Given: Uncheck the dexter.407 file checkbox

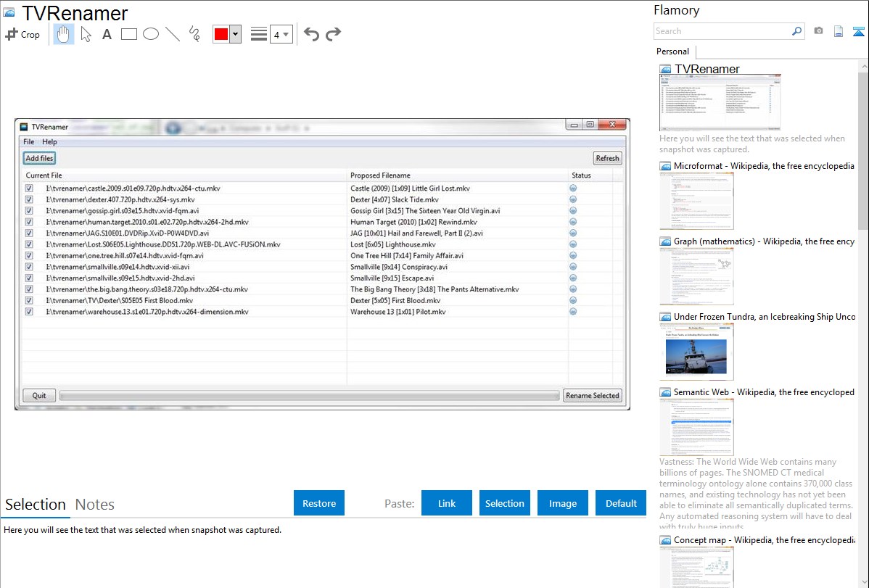Looking at the screenshot, I should 29,199.
